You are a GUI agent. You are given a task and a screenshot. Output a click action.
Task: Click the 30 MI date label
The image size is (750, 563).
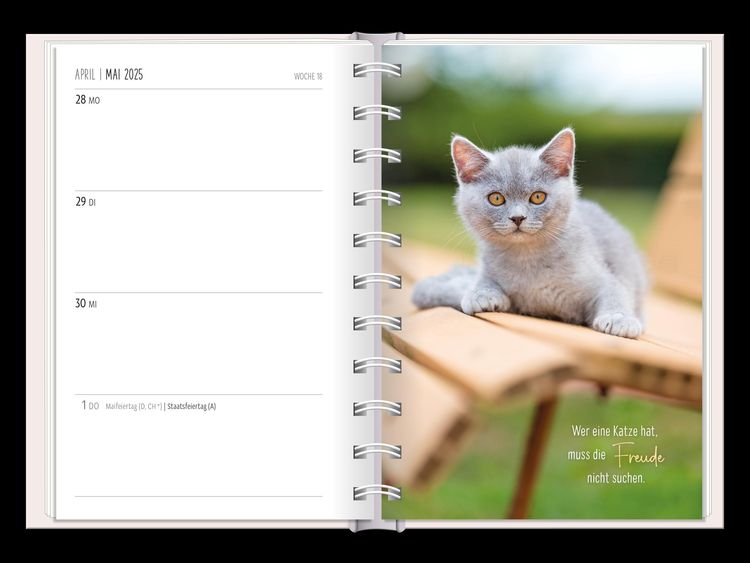[x=86, y=304]
